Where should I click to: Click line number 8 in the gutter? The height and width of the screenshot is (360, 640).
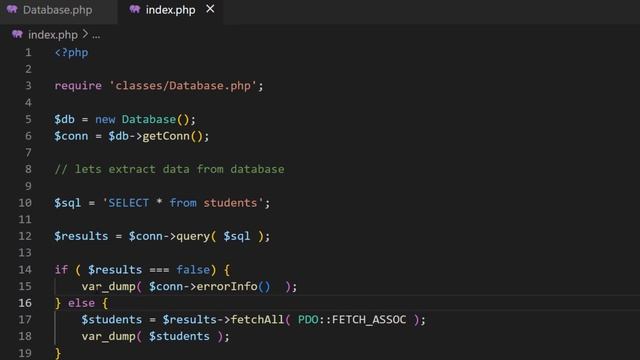[28, 169]
